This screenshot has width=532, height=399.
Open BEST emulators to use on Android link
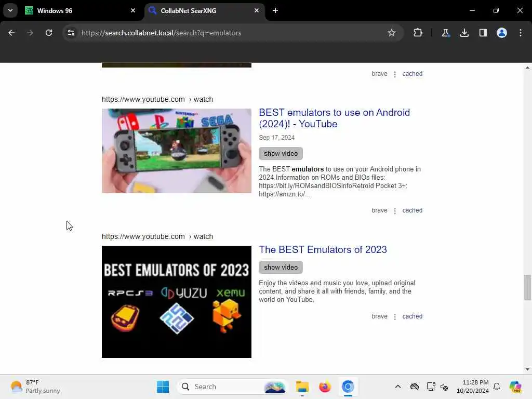(x=334, y=118)
